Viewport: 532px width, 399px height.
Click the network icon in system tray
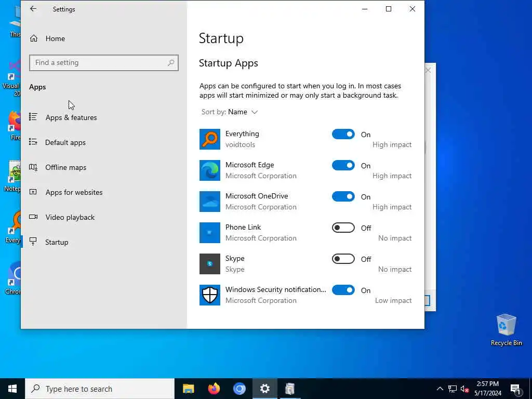[x=453, y=389]
